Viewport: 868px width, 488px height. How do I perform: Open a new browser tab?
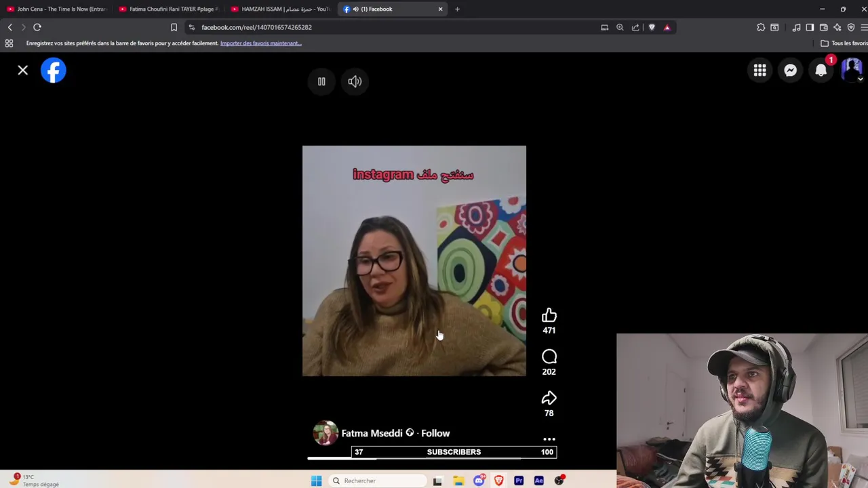pyautogui.click(x=457, y=9)
